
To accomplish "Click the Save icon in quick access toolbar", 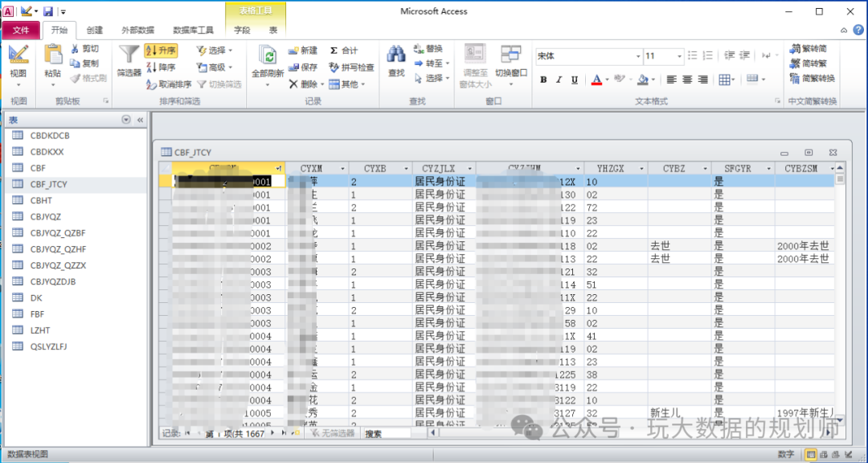I will pyautogui.click(x=47, y=11).
